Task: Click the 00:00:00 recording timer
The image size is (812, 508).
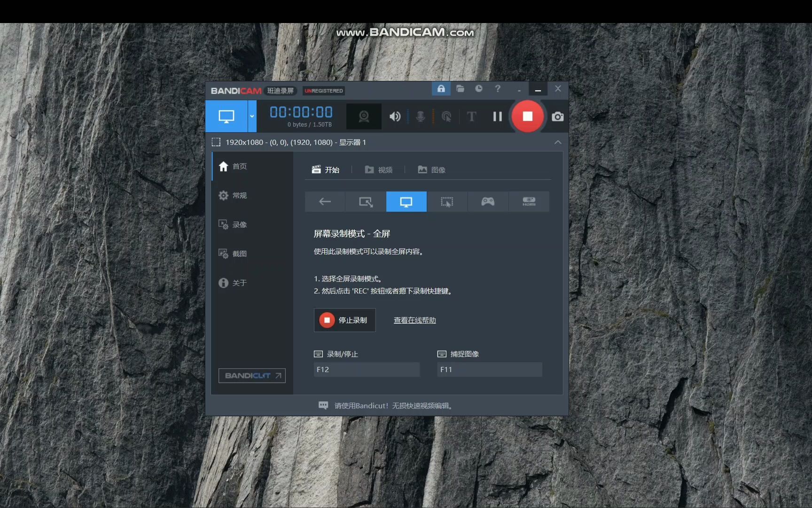Action: point(301,112)
